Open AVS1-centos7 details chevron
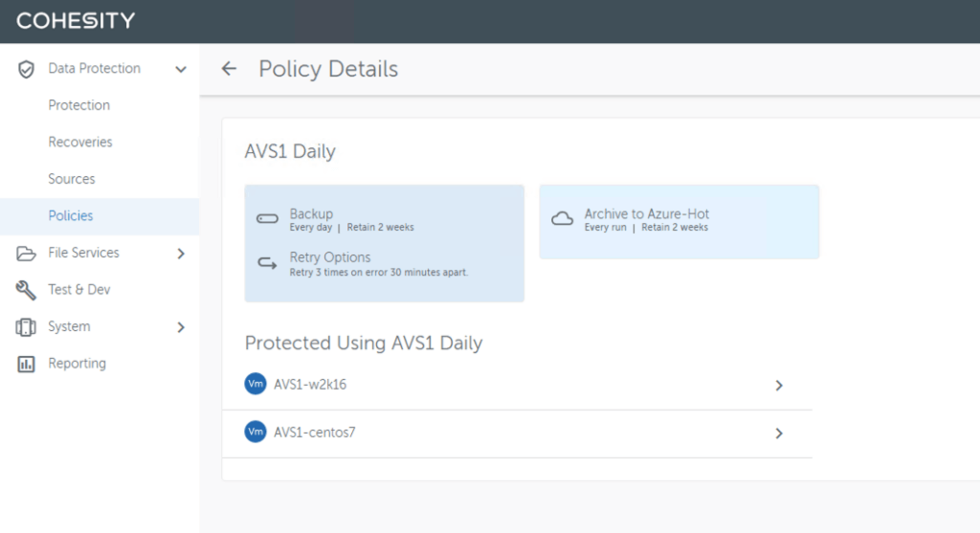This screenshot has height=533, width=980. (x=778, y=433)
